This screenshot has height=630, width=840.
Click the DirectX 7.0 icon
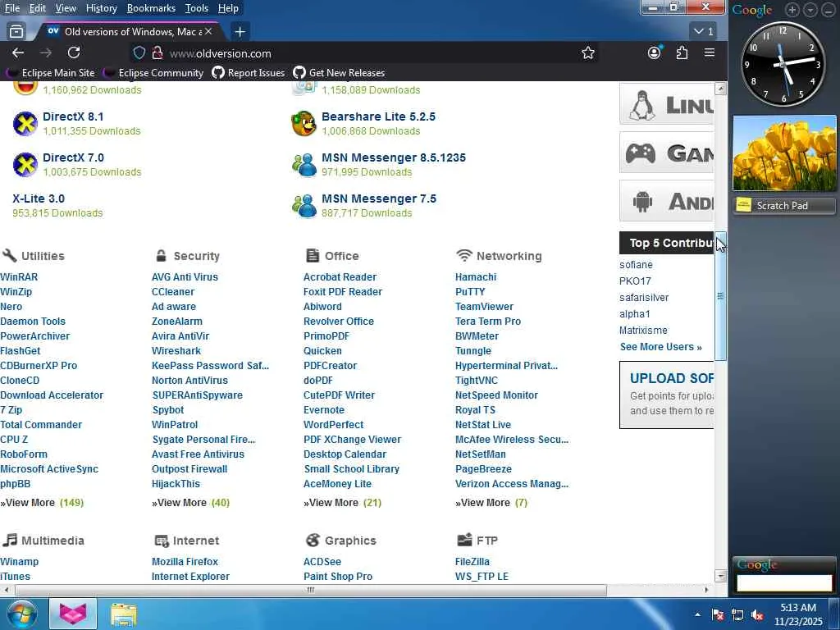(x=25, y=164)
